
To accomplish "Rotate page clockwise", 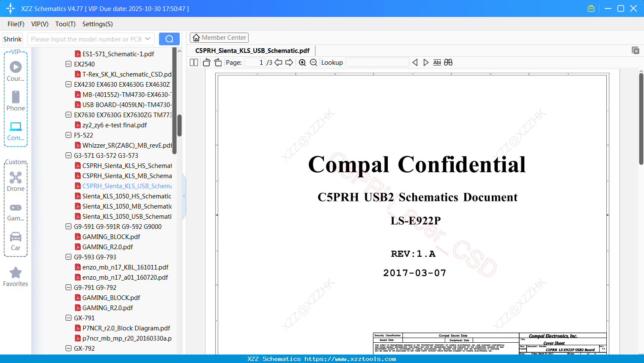I will pyautogui.click(x=218, y=63).
